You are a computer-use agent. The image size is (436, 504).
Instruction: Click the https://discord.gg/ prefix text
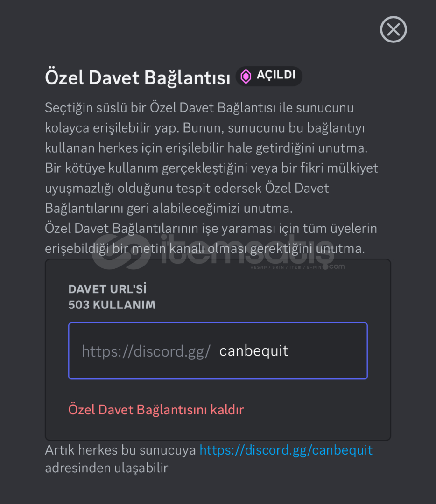coord(146,351)
